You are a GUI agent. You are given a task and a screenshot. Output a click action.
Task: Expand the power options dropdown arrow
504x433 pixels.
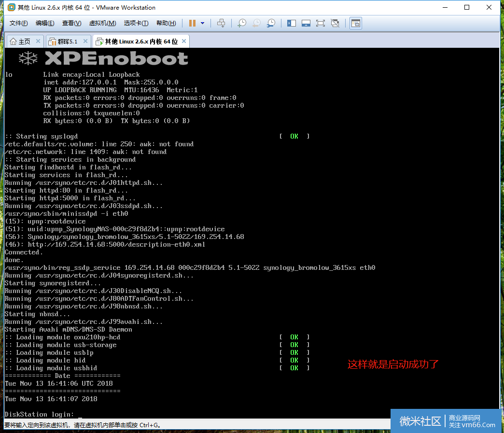202,23
